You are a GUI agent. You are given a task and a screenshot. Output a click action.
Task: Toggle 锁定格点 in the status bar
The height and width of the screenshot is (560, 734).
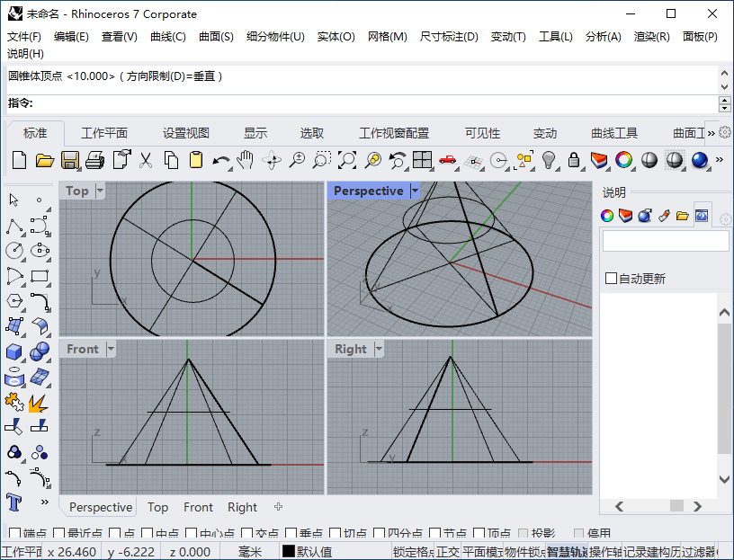[414, 552]
